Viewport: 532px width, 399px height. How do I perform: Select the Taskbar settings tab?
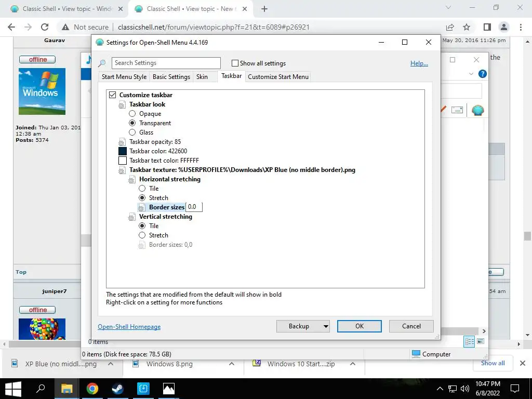coord(231,76)
